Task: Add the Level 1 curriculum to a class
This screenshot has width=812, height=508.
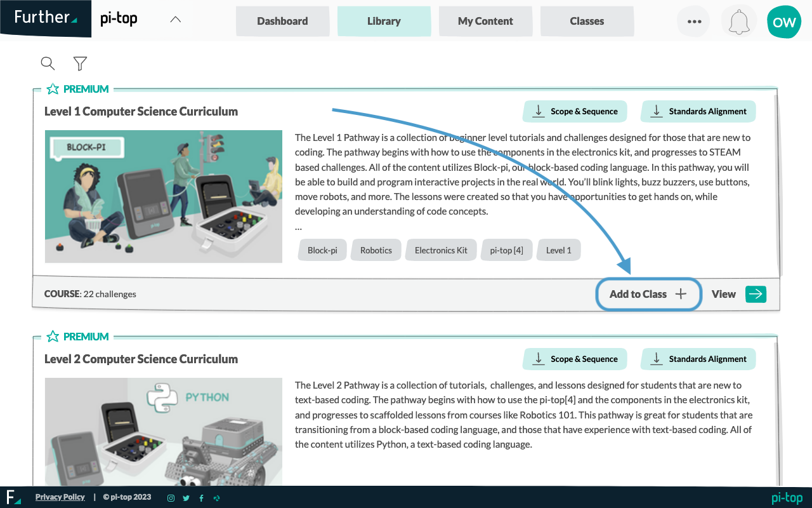Action: 648,294
